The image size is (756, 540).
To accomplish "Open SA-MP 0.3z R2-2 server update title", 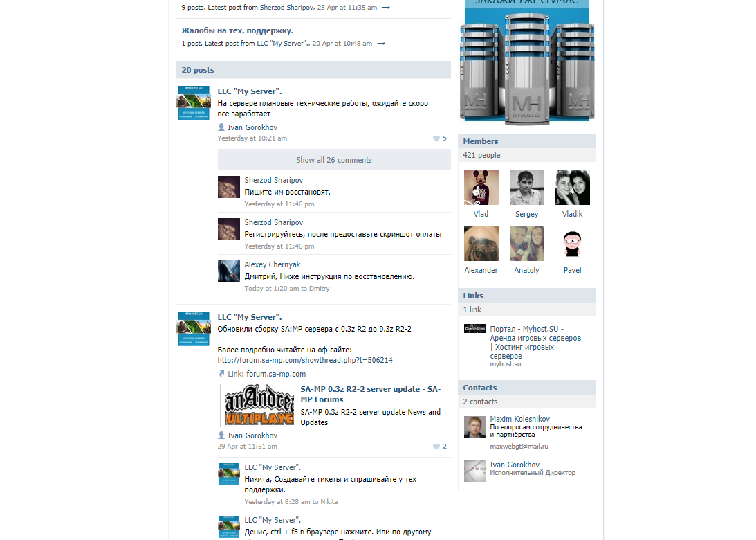I will click(370, 394).
